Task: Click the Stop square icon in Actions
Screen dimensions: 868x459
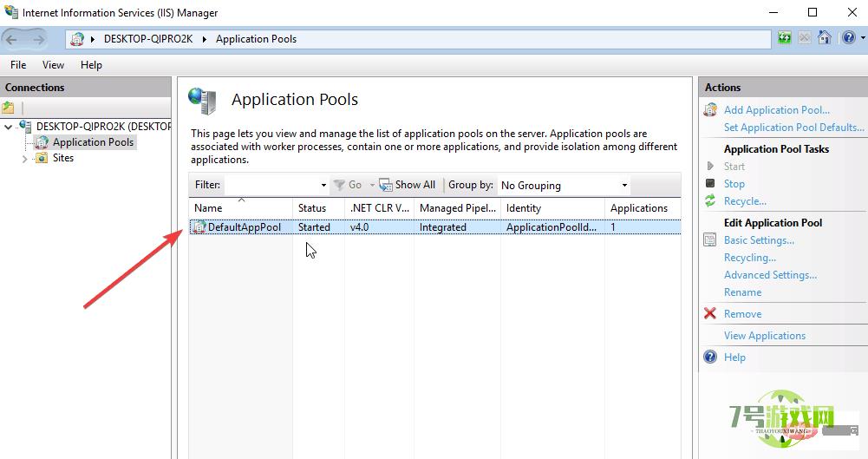Action: click(710, 183)
